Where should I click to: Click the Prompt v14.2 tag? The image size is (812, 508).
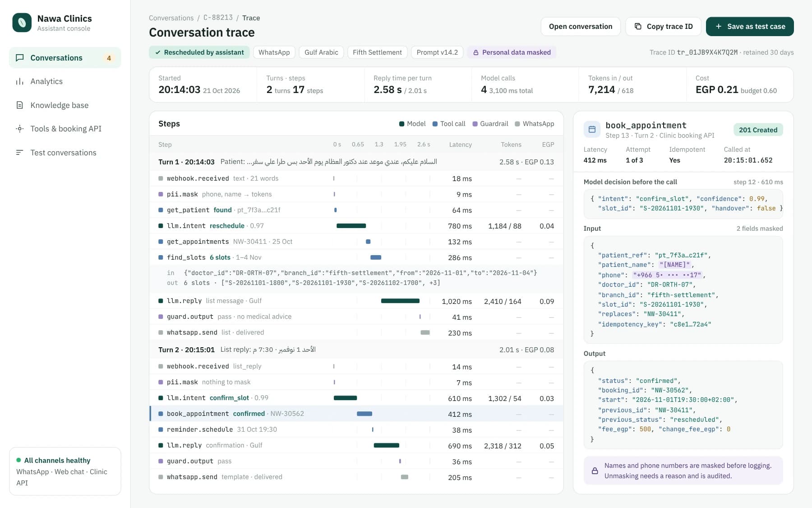point(437,52)
